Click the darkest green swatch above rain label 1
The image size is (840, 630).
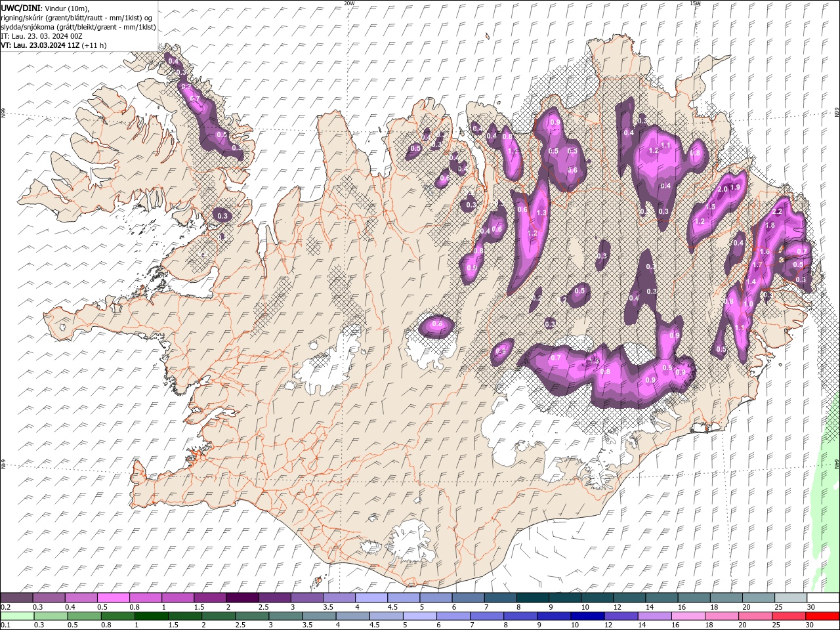[x=152, y=616]
